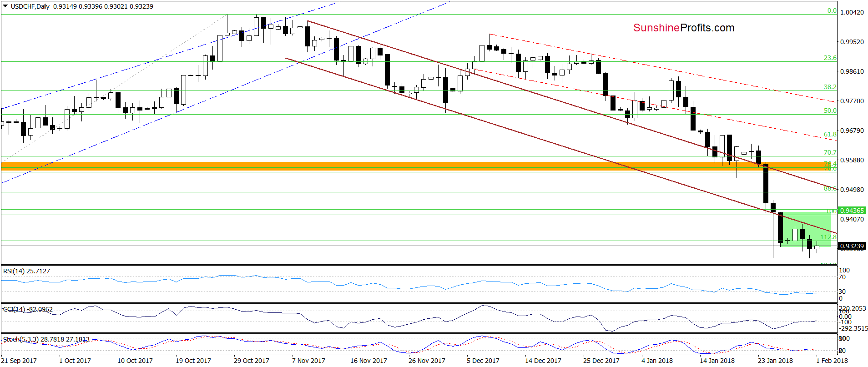The width and height of the screenshot is (868, 367).
Task: Click the 4 Jan 2018 date label
Action: click(x=657, y=361)
